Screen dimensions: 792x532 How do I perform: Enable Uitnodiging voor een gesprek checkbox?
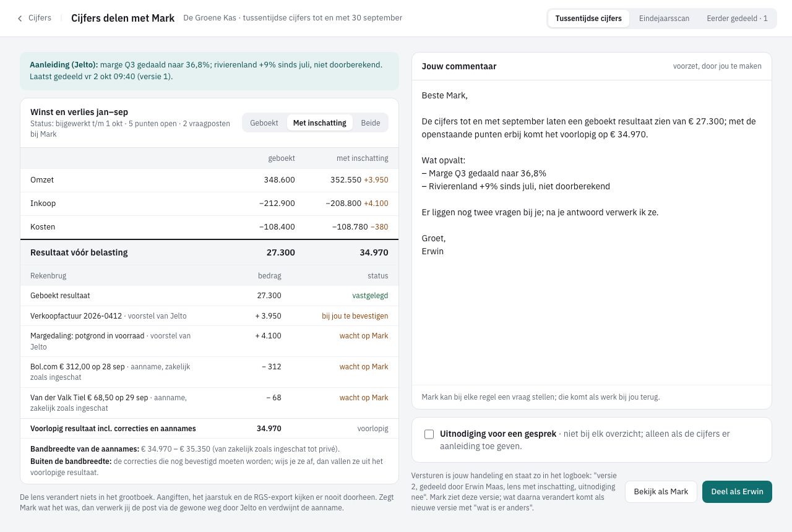[429, 434]
